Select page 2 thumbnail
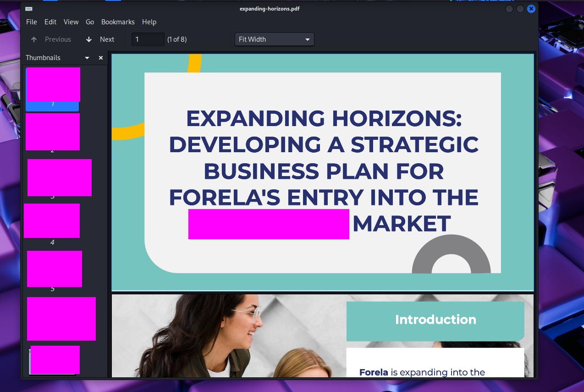 pyautogui.click(x=53, y=133)
